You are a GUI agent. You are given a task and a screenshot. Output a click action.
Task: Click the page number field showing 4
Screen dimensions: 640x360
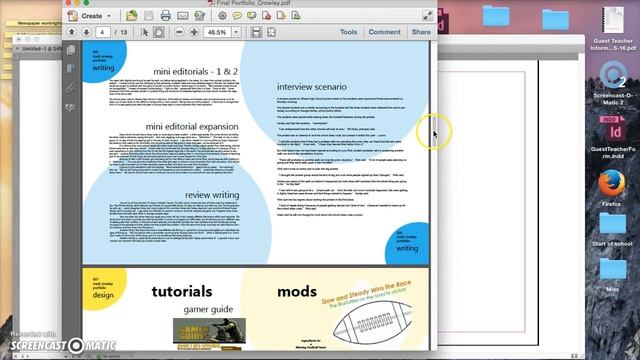(x=103, y=32)
